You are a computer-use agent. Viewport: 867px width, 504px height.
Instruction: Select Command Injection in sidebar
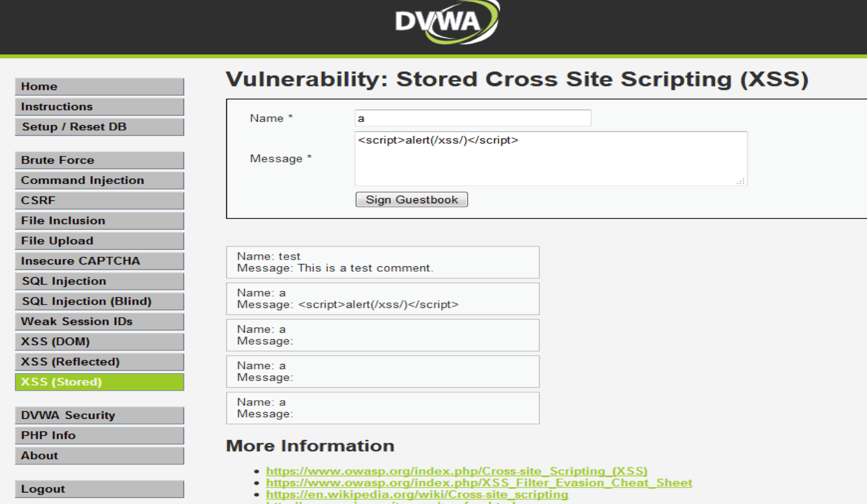click(100, 180)
